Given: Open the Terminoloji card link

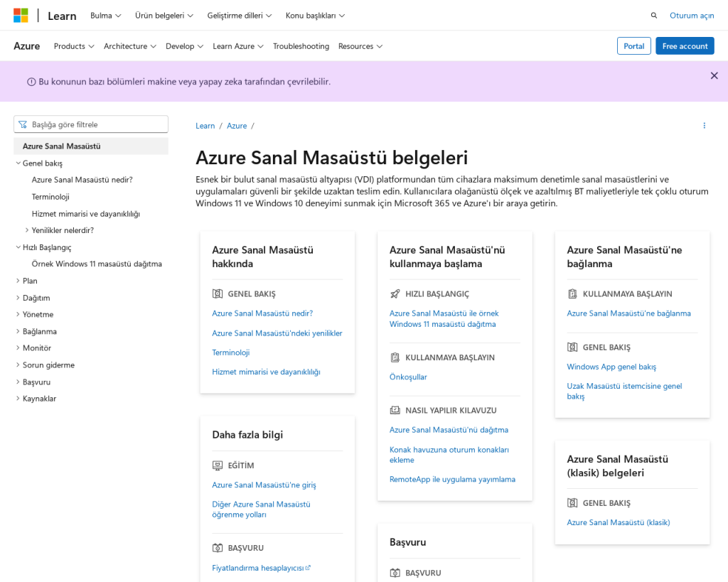Looking at the screenshot, I should [231, 352].
